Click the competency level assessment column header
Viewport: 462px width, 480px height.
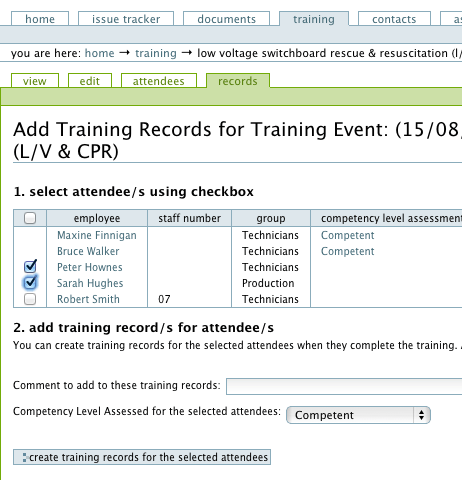tap(387, 218)
